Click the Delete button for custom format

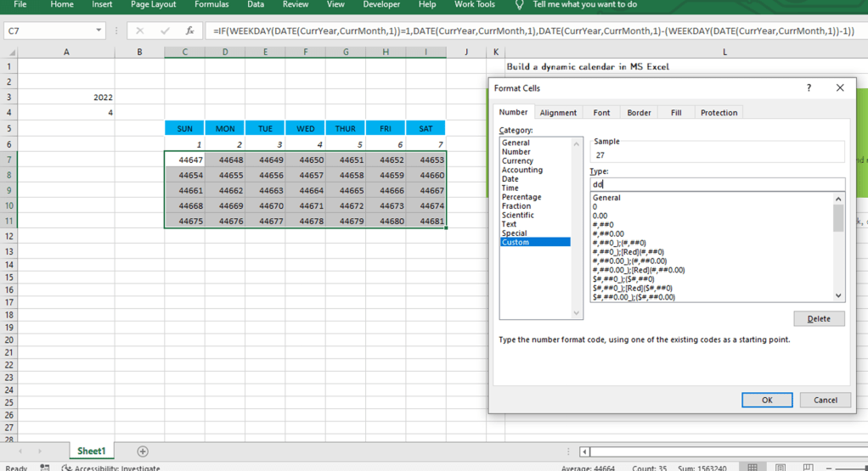(819, 318)
